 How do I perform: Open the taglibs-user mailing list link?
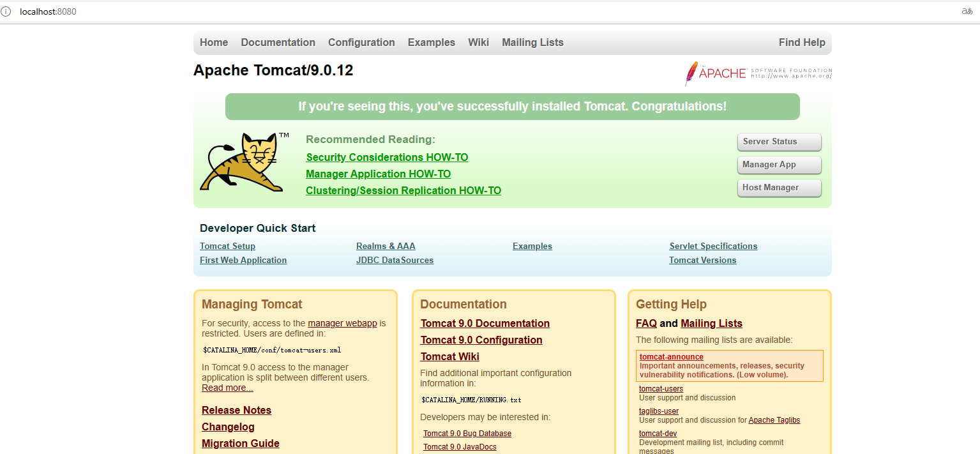[x=659, y=411]
